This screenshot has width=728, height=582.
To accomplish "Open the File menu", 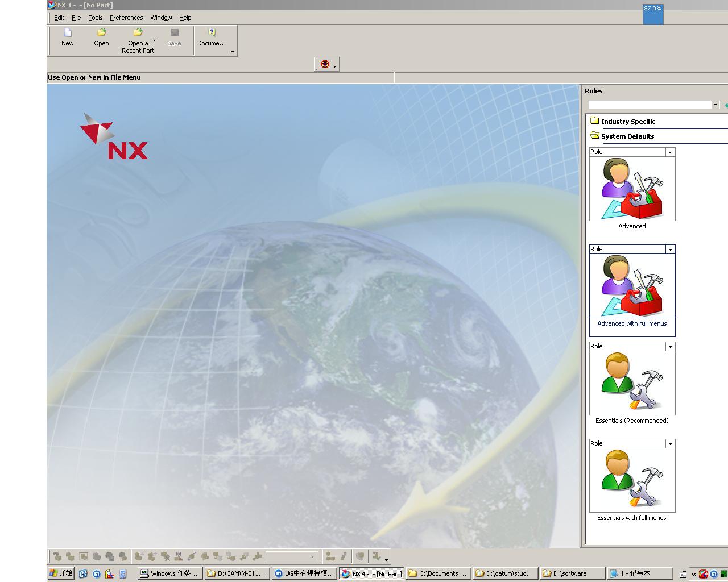I will click(x=76, y=18).
